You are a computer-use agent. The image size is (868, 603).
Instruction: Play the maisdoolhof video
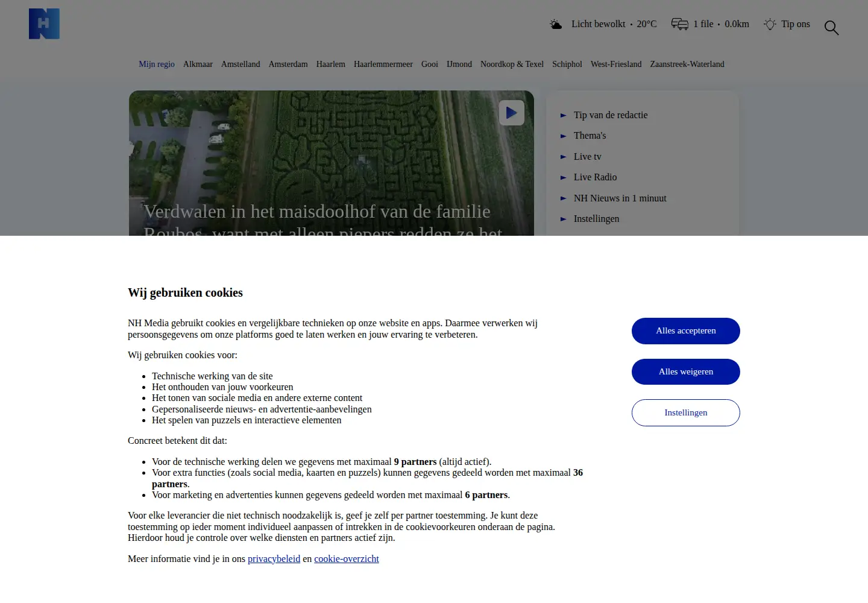point(512,113)
